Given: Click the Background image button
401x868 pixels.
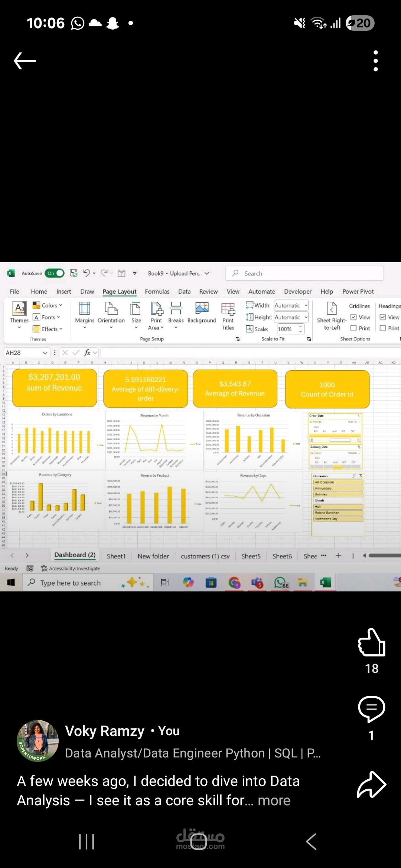Looking at the screenshot, I should pos(202,313).
